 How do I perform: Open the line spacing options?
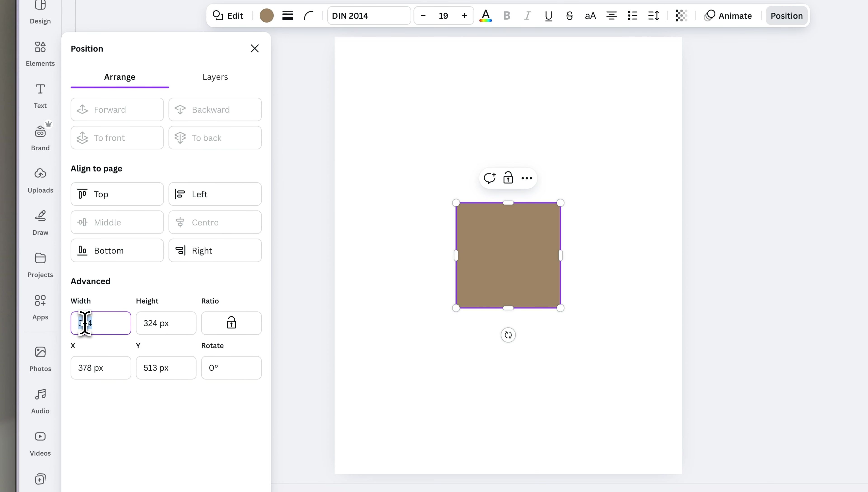[x=653, y=16]
